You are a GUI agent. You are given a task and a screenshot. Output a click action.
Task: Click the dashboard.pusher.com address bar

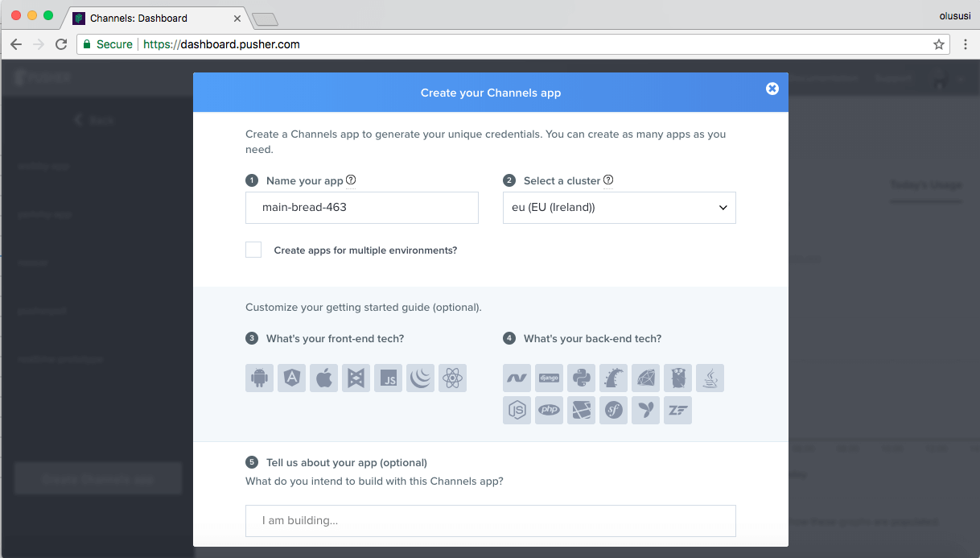pos(515,44)
